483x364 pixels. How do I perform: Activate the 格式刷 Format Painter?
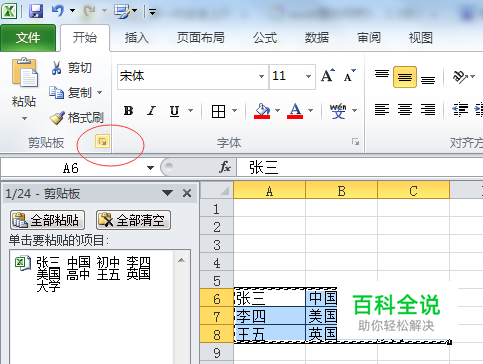click(x=77, y=118)
